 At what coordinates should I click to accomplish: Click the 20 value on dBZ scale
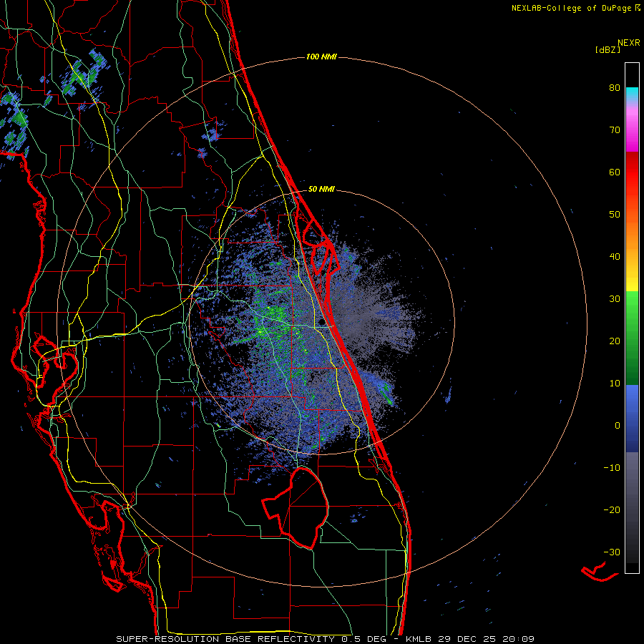[x=615, y=341]
